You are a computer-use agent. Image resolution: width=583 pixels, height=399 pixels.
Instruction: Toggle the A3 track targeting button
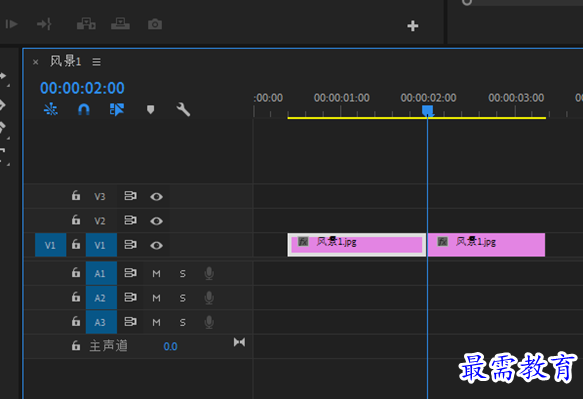click(101, 322)
